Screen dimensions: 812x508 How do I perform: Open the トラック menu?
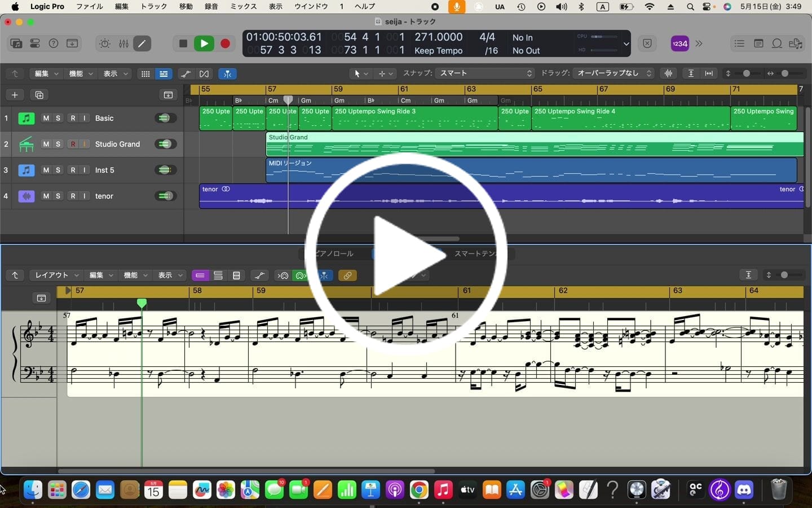(154, 7)
